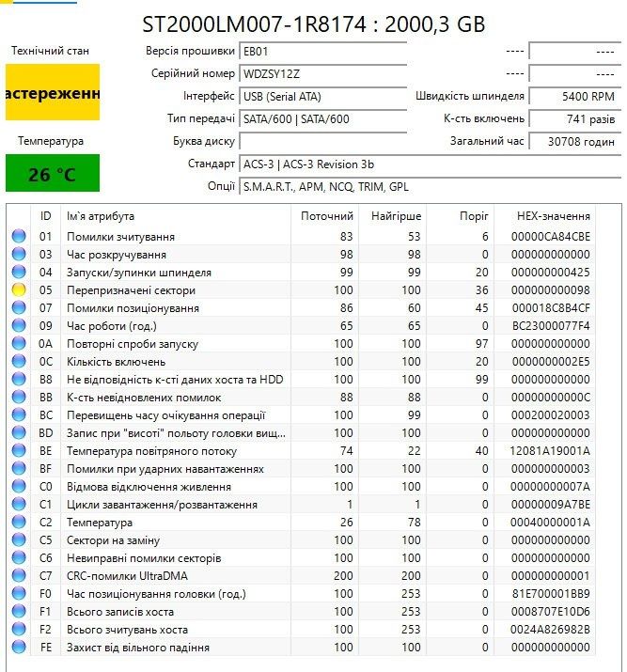The width and height of the screenshot is (627, 672).
Task: Click the total hours field 30708 годин
Action: point(574,141)
